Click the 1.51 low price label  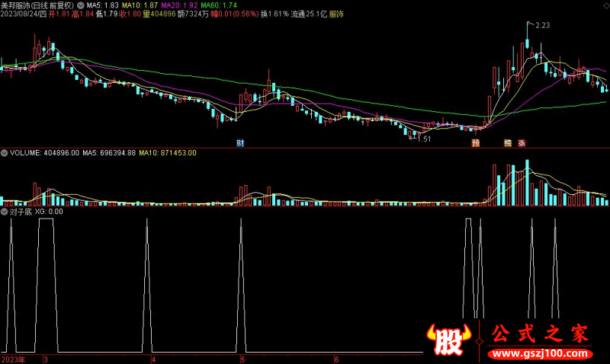click(x=424, y=139)
